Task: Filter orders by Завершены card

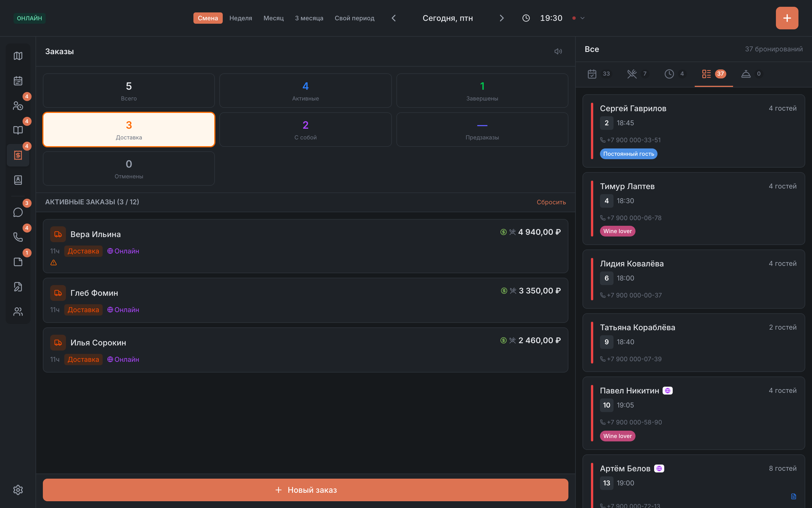Action: [x=482, y=91]
